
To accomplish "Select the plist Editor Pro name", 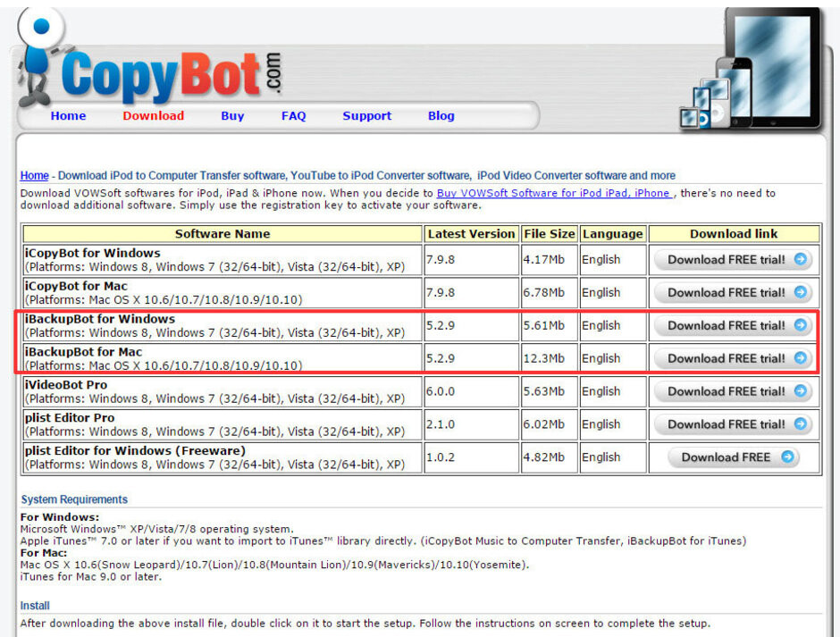I will tap(70, 418).
